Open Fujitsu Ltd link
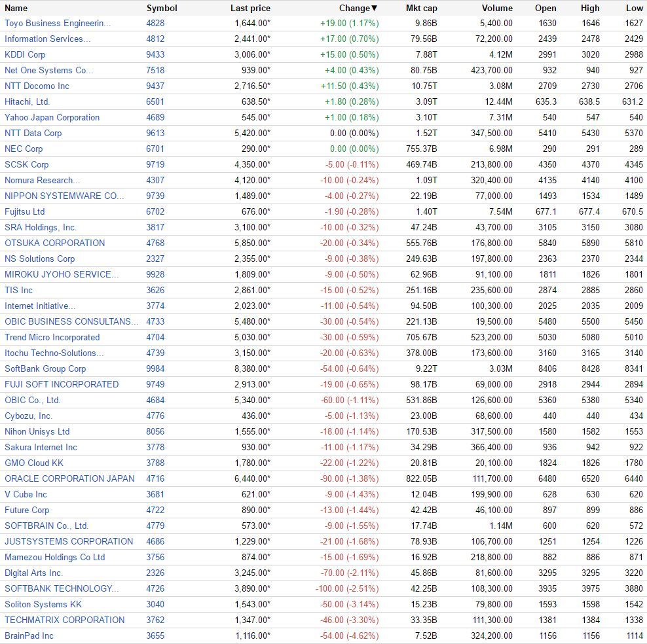Screen dimensions: 647x644 24,211
